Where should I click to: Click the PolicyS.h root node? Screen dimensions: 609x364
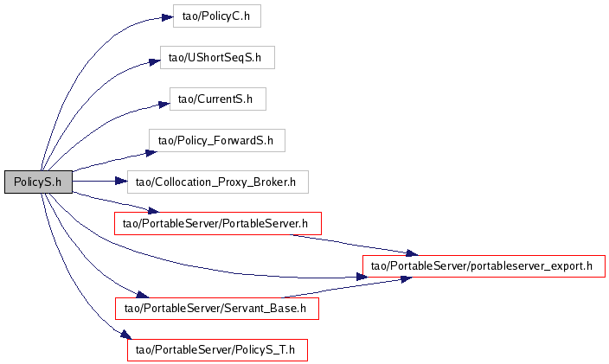point(38,182)
